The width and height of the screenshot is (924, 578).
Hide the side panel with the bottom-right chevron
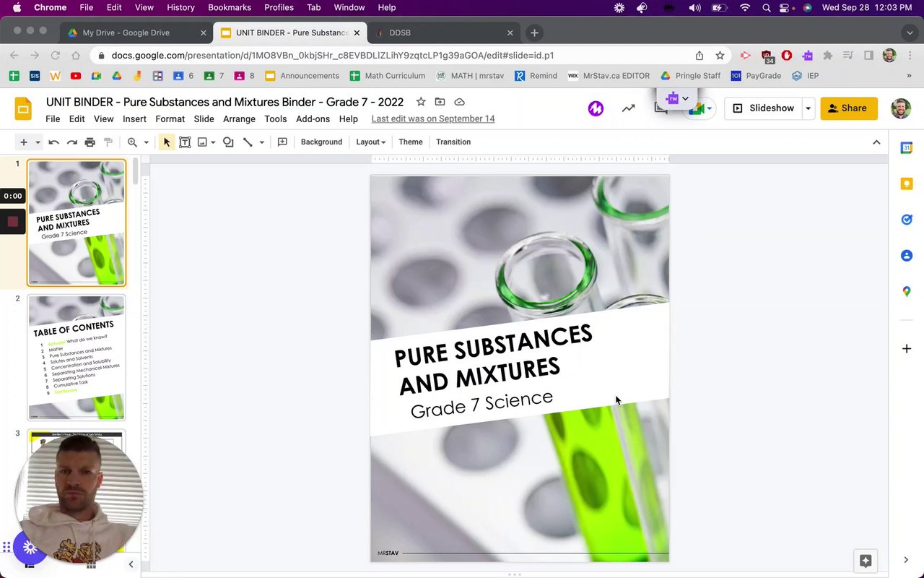(907, 560)
